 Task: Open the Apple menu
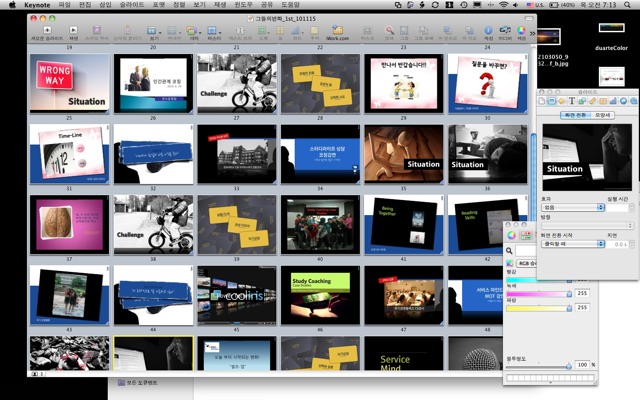pos(12,5)
